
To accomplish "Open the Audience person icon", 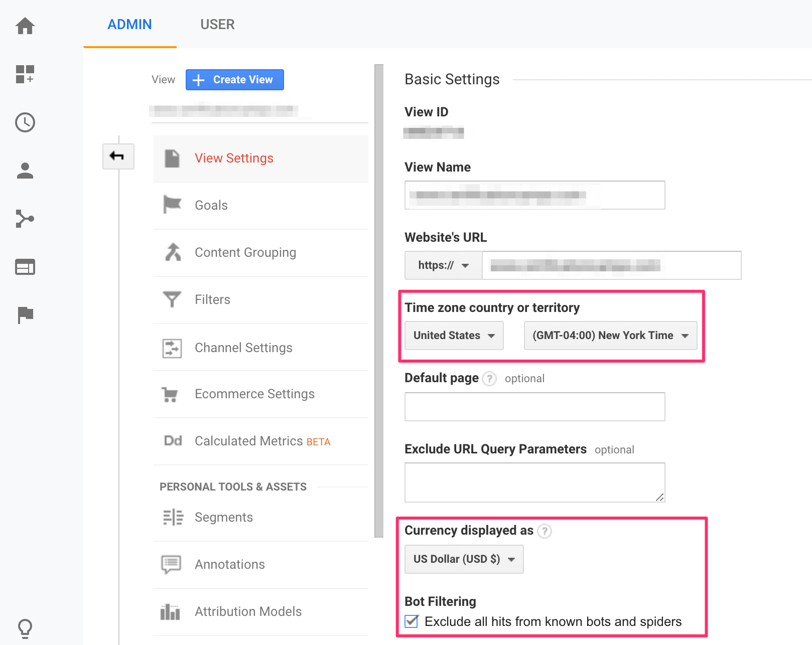I will pyautogui.click(x=25, y=171).
